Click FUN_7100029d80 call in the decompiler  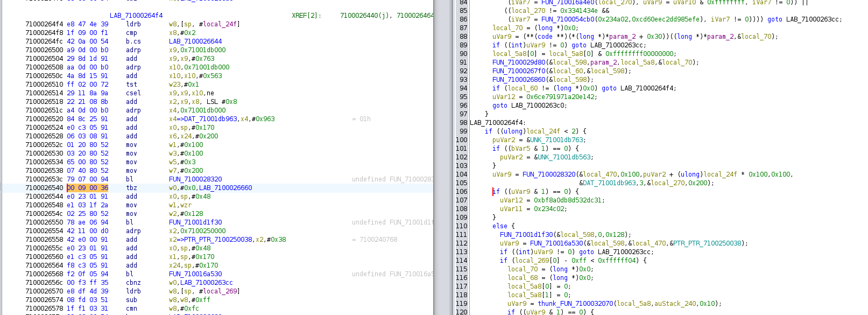click(519, 62)
